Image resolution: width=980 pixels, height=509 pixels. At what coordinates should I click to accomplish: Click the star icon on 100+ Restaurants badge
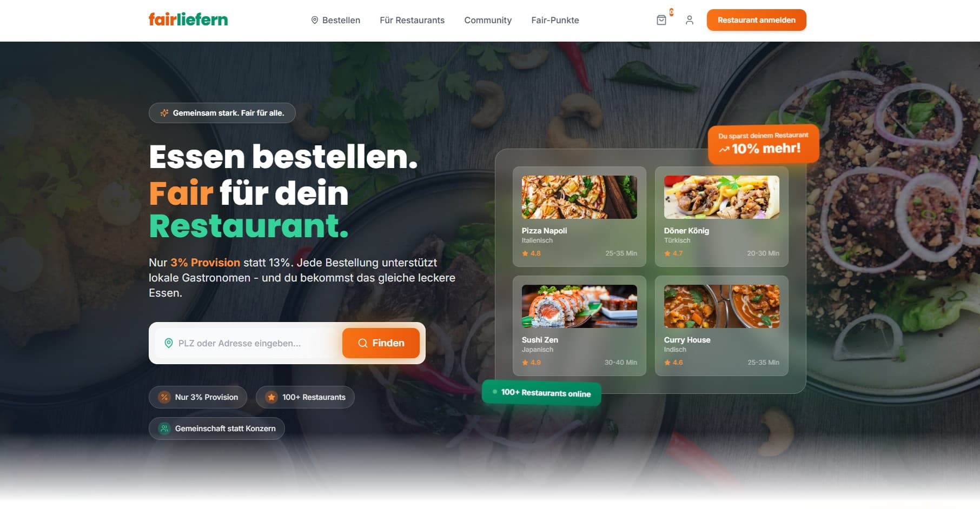(272, 397)
